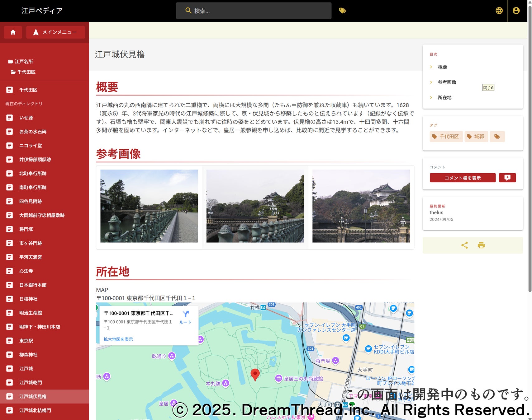The image size is (532, 420).
Task: Expand the 概要 entry in table of contents
Action: click(442, 67)
